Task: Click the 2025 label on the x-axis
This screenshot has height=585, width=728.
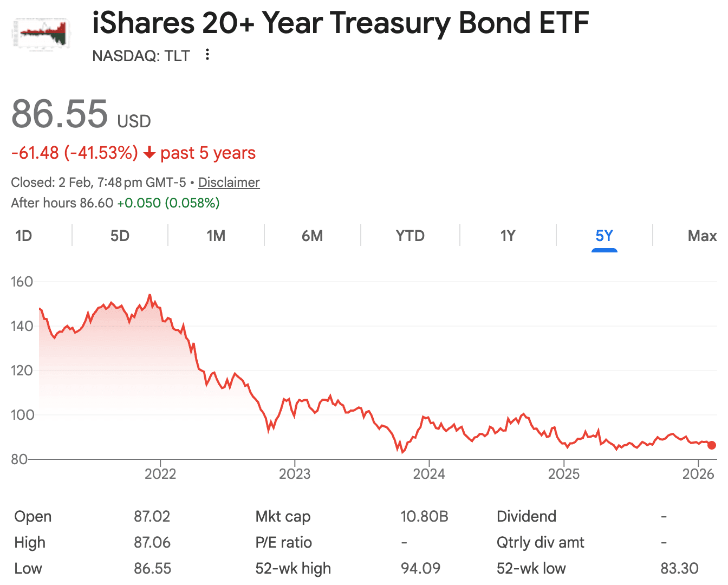Action: [x=564, y=474]
